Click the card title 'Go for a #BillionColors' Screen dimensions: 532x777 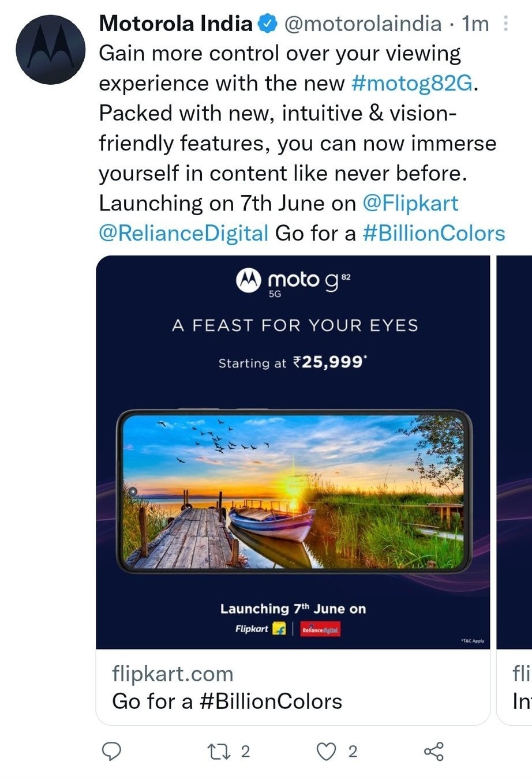click(x=227, y=701)
